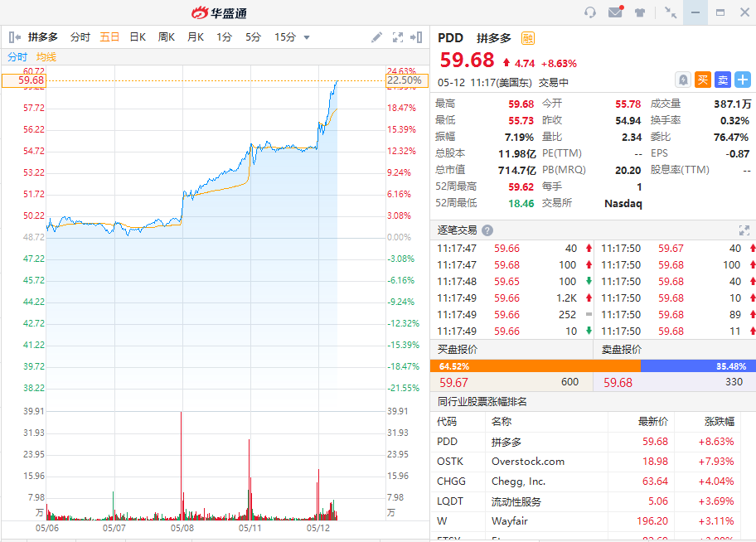Collapse right panel arrow icon
The height and width of the screenshot is (542, 756).
(x=416, y=37)
